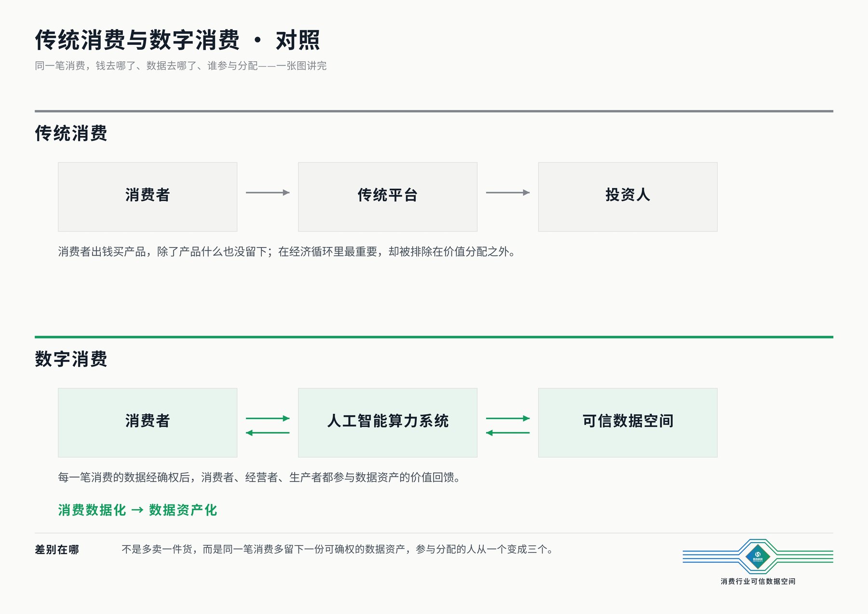
Task: Click the green 消费者 box under 数字消费
Action: click(x=148, y=423)
